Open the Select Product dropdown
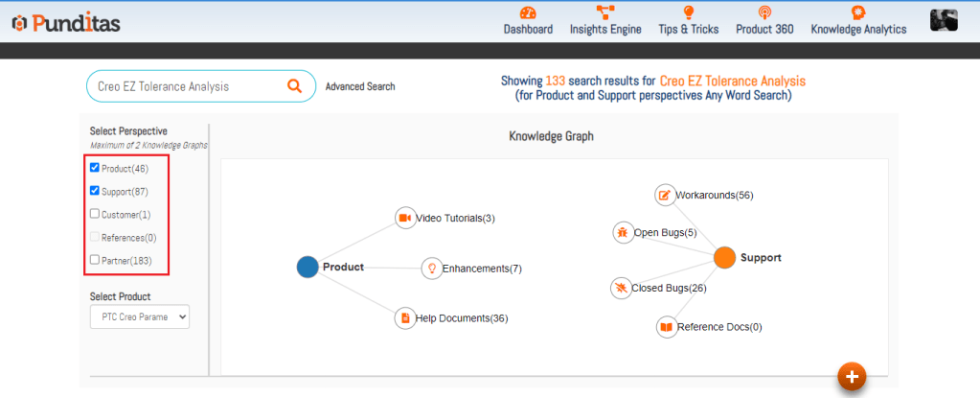This screenshot has width=980, height=398. (140, 316)
